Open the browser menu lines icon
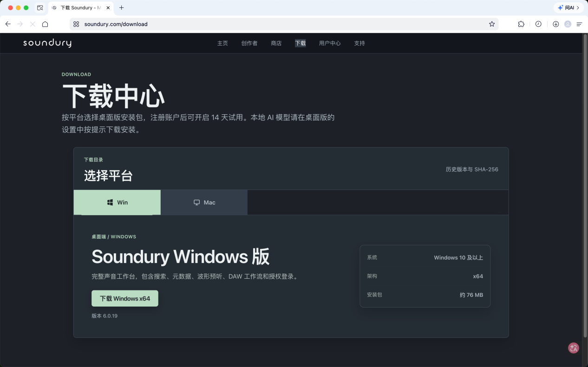This screenshot has height=367, width=588. point(579,24)
